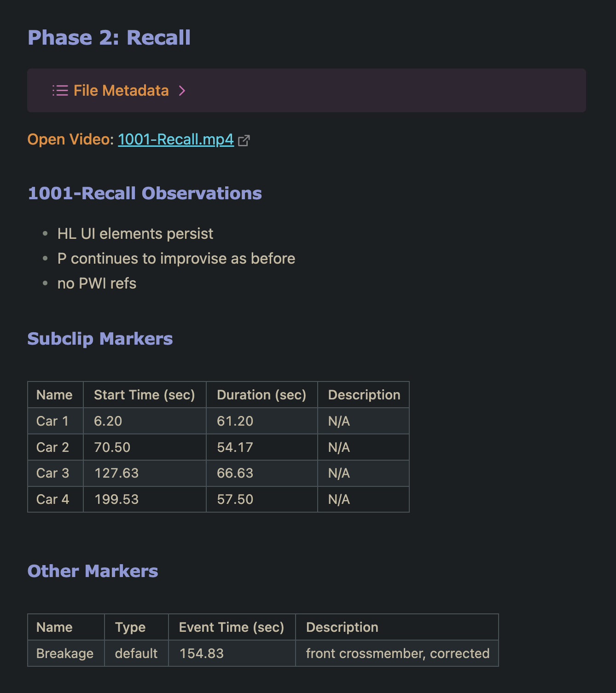Select the Other Markers heading

93,571
